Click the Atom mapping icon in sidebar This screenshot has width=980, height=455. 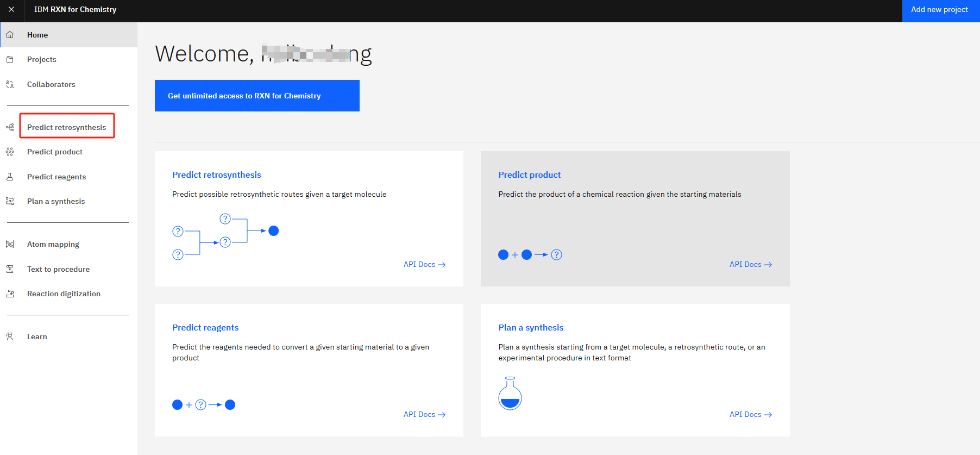pos(10,244)
